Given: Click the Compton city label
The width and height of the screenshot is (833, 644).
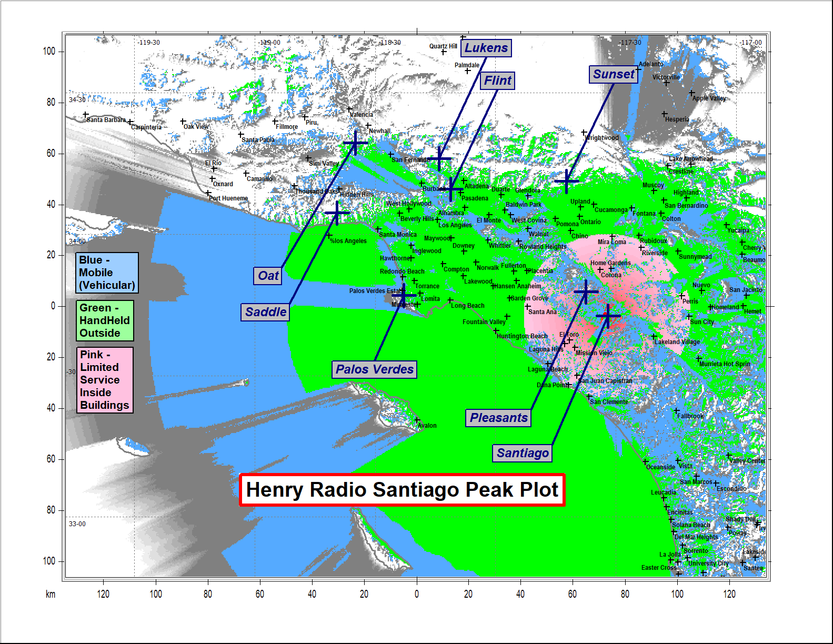Looking at the screenshot, I should [x=456, y=269].
